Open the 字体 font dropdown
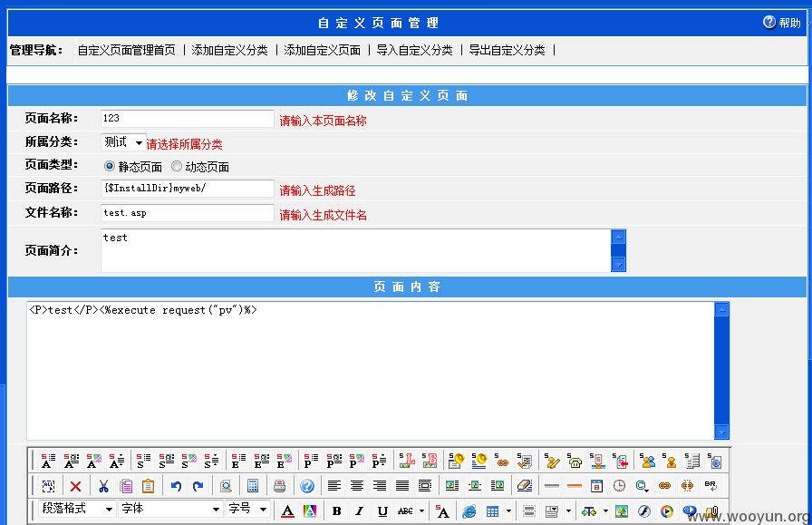 pos(170,509)
